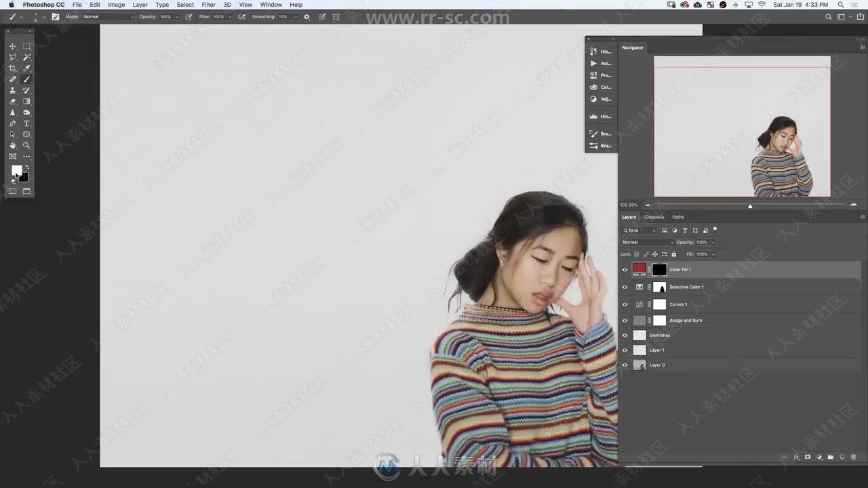
Task: Select the Pen tool
Action: [12, 123]
